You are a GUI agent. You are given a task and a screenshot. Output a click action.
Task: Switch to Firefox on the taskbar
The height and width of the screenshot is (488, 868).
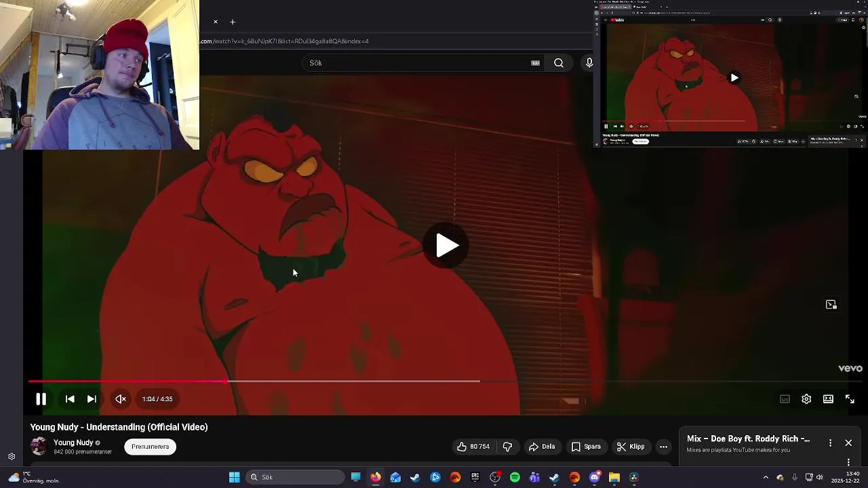click(375, 477)
